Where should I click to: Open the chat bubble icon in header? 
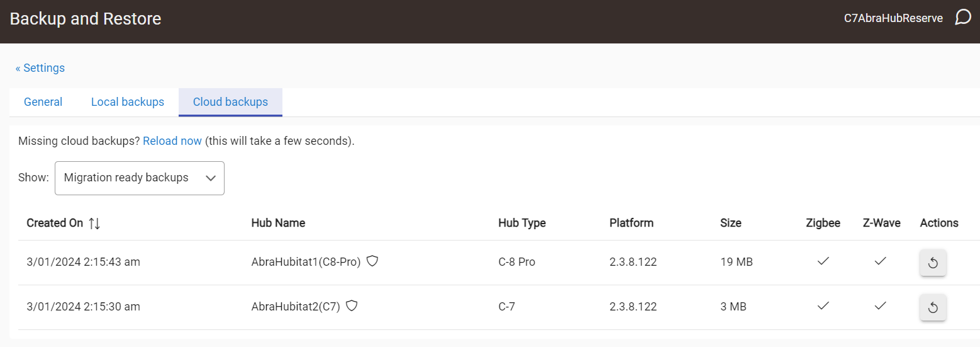tap(962, 17)
